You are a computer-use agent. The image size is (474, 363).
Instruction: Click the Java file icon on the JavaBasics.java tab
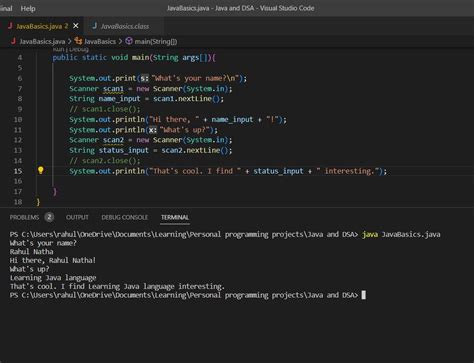click(10, 26)
